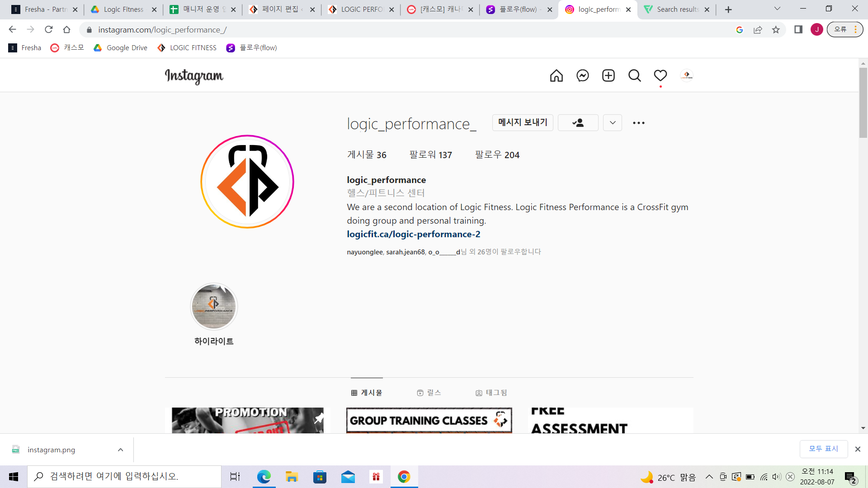
Task: Click the new post plus icon
Action: point(609,75)
